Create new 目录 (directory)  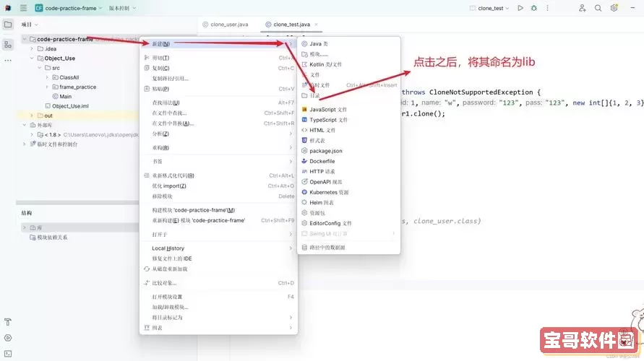tap(348, 95)
